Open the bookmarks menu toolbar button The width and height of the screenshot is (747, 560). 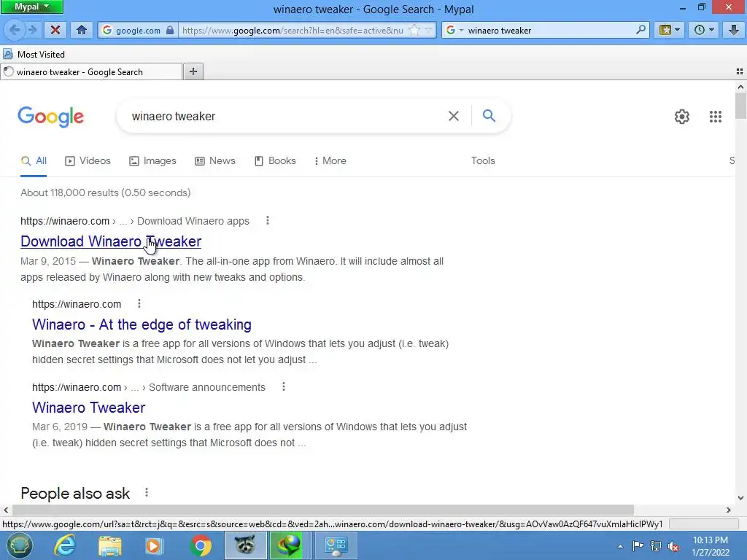coord(670,30)
